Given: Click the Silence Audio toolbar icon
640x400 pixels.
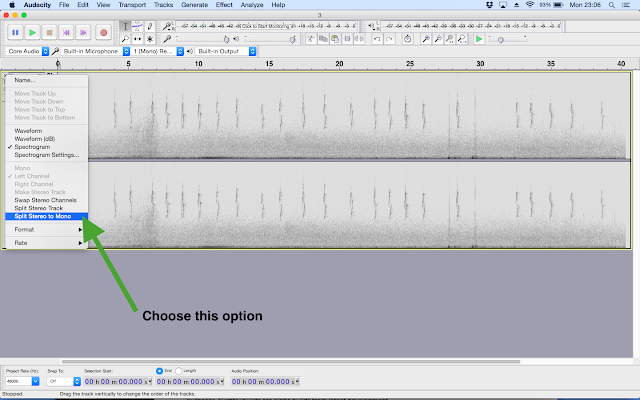Looking at the screenshot, I should coord(359,39).
